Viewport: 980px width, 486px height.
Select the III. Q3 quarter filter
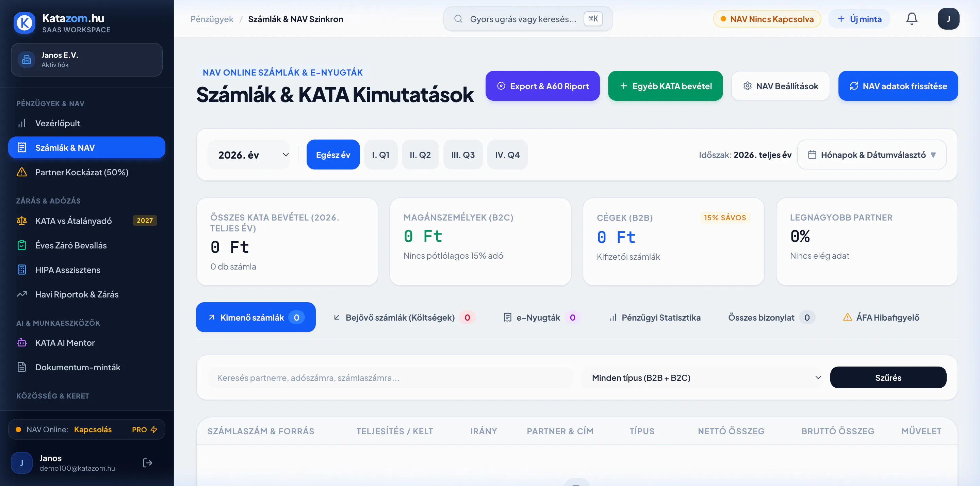pos(463,155)
